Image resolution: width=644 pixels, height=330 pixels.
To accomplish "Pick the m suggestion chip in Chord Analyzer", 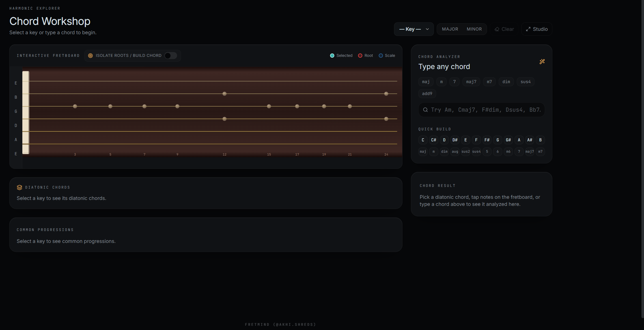I will [x=441, y=82].
